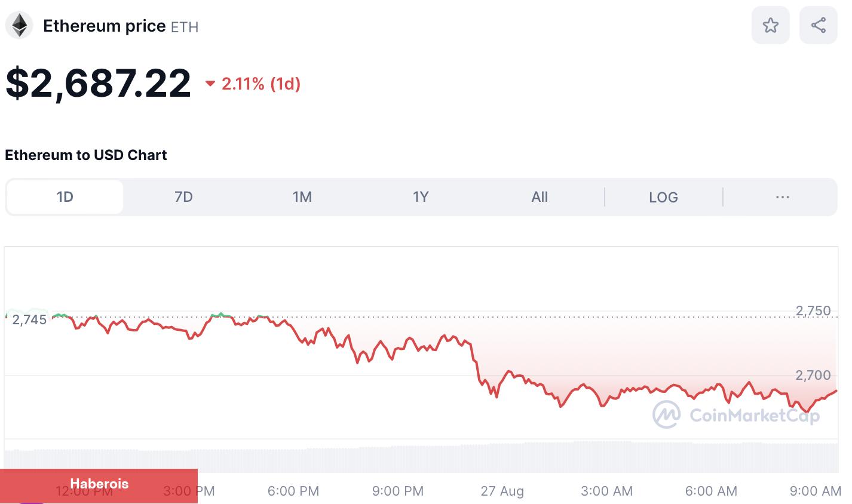
Task: Click the 6:00 PM time axis label
Action: [293, 491]
